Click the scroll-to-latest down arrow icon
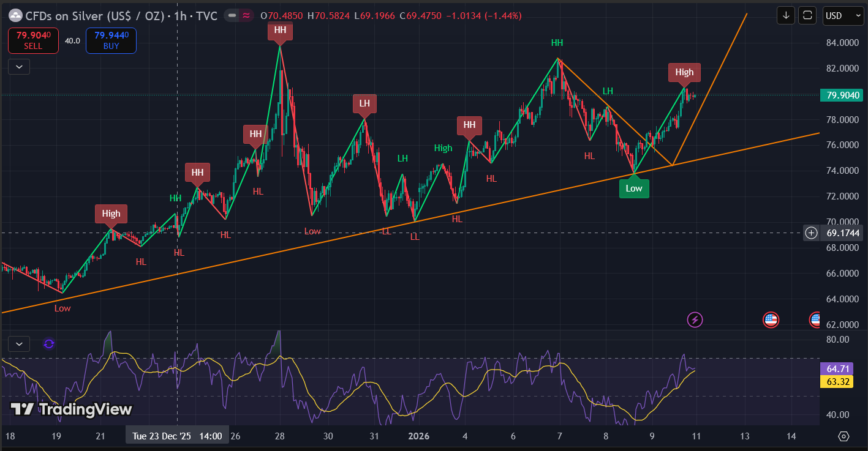This screenshot has height=451, width=868. (x=785, y=15)
